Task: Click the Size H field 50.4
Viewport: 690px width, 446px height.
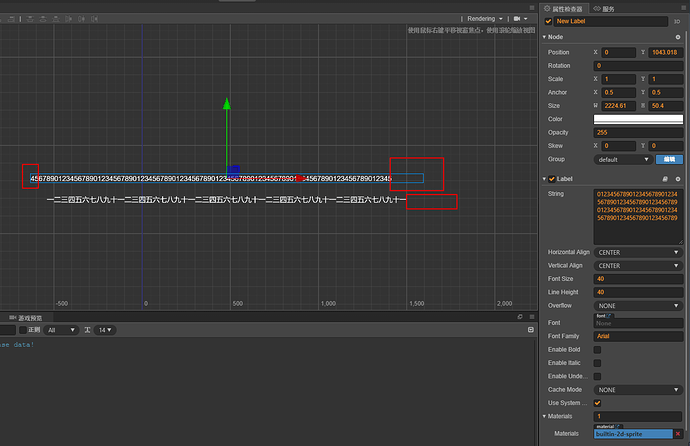Action: click(666, 106)
